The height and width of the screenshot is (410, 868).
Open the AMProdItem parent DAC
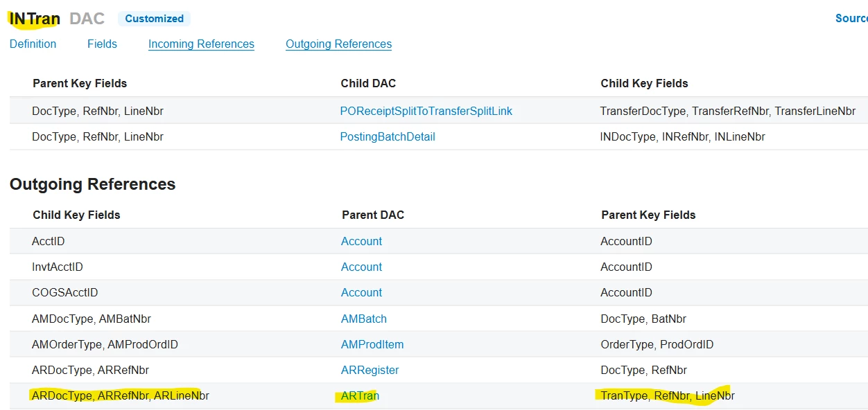pyautogui.click(x=372, y=344)
